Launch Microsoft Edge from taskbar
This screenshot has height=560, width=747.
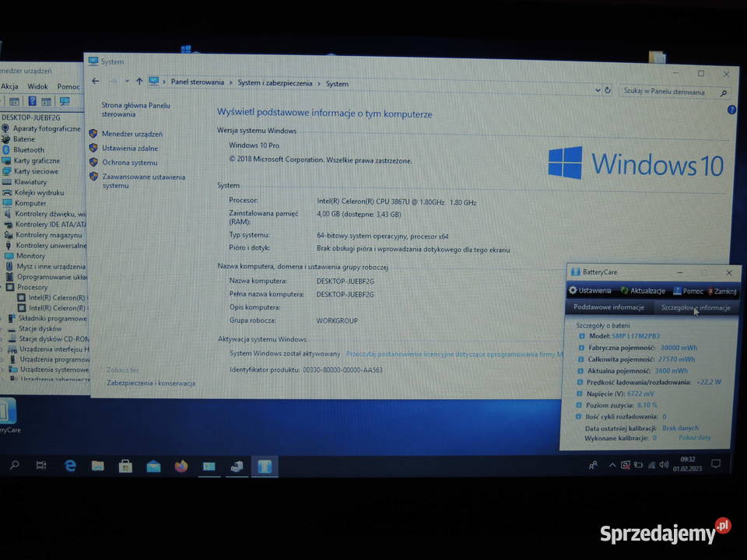click(70, 466)
